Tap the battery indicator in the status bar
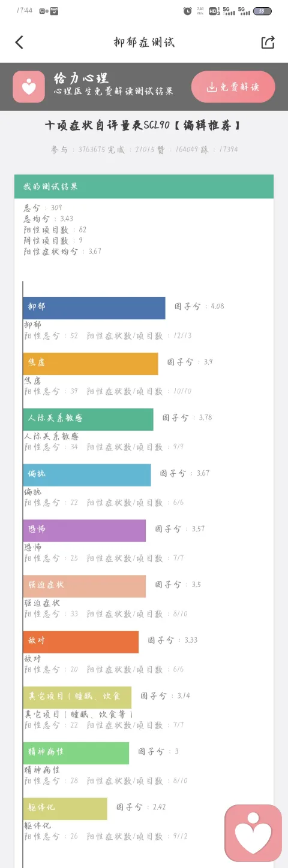Viewport: 288px width, 868px height. (262, 11)
